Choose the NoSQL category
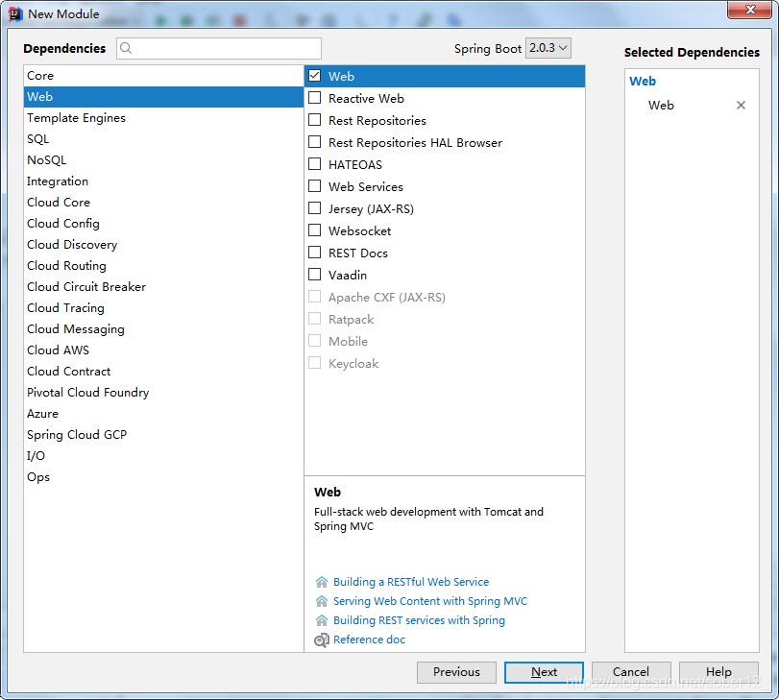The image size is (779, 700). point(163,160)
